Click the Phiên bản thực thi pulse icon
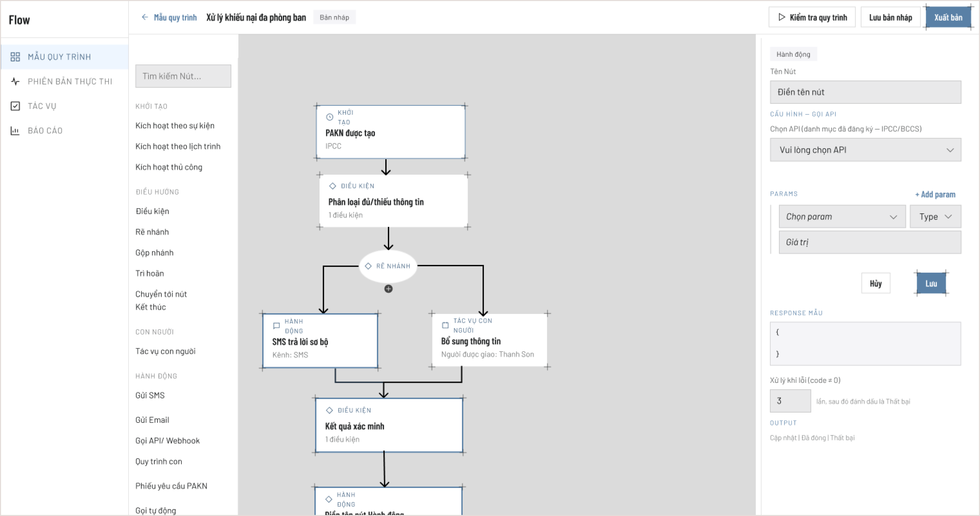The image size is (980, 516). pos(15,82)
